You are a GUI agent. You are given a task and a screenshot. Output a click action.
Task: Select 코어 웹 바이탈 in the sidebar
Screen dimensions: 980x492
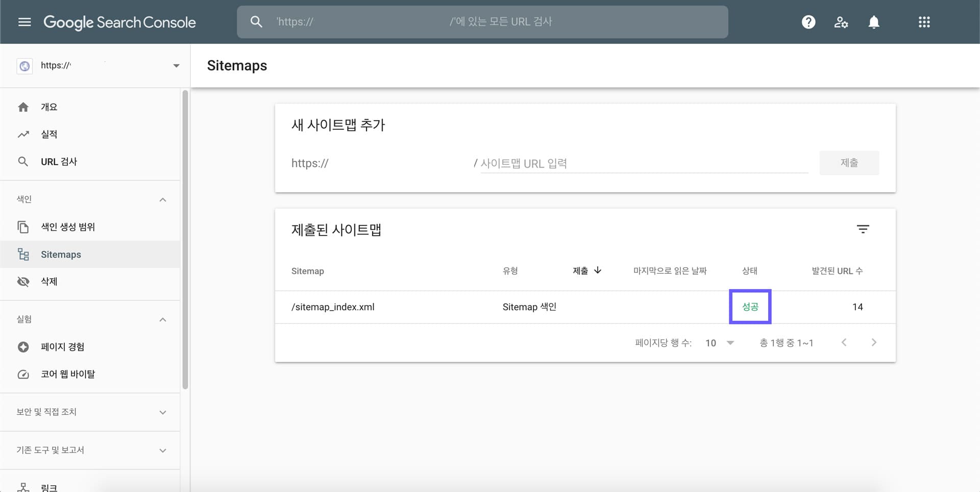[x=67, y=374]
